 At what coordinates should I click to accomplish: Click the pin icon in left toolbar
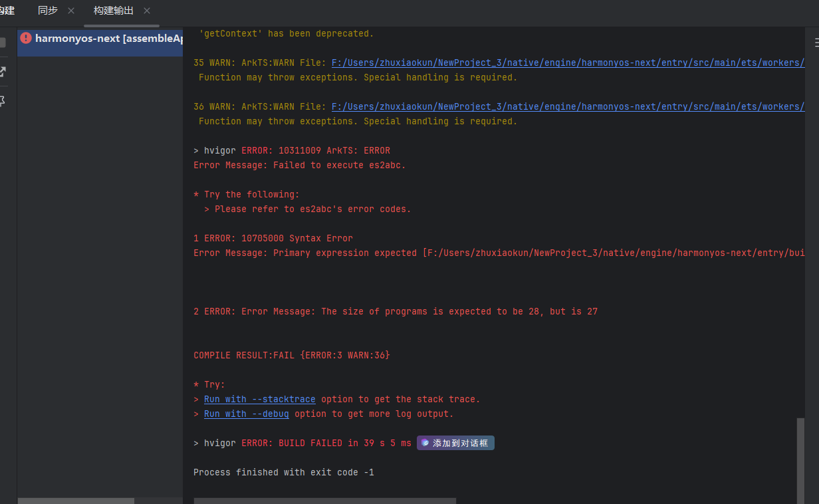point(3,101)
